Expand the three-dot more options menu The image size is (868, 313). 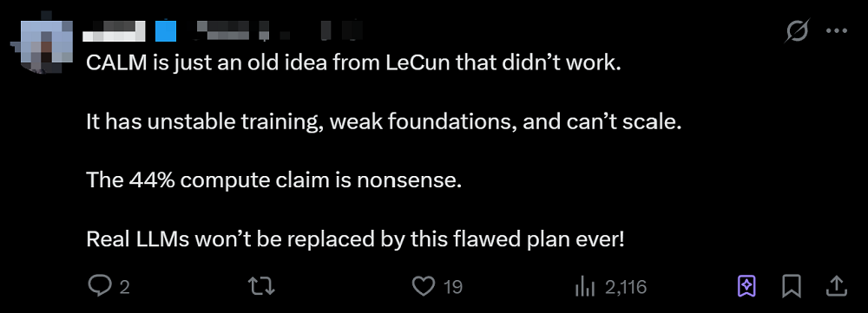pyautogui.click(x=837, y=31)
